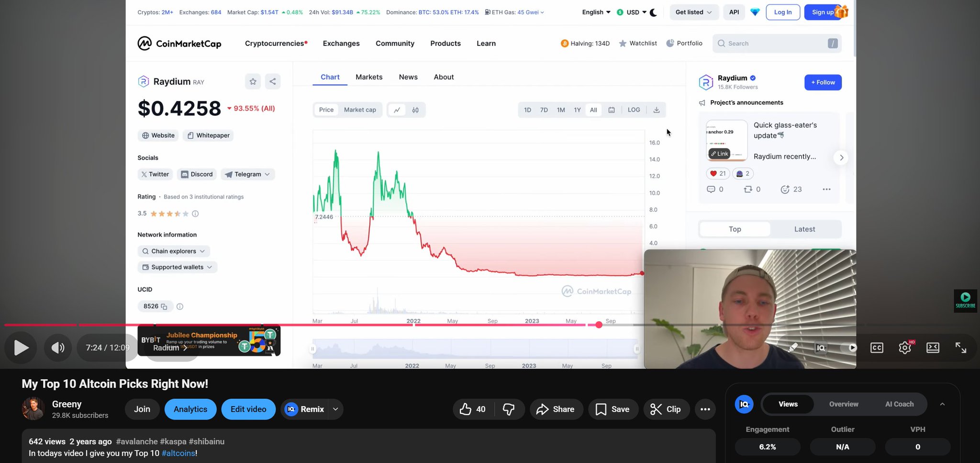Click the Subscribe watermark in video
The height and width of the screenshot is (463, 980).
(x=965, y=301)
